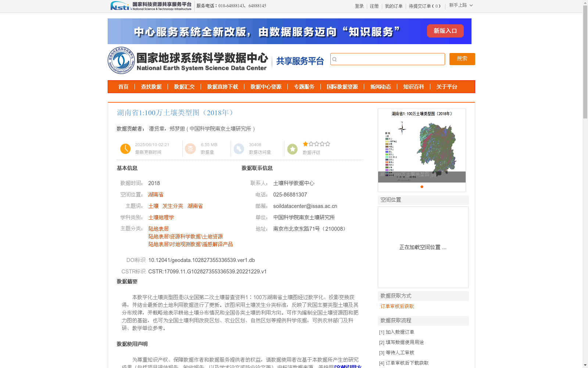Click the scrollbar up arrow
588x368 pixels.
tap(585, 3)
